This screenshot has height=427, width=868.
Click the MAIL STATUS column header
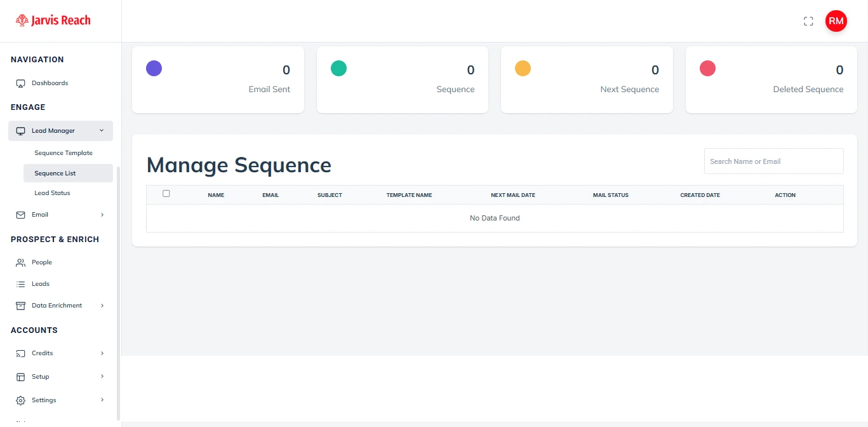click(x=611, y=195)
